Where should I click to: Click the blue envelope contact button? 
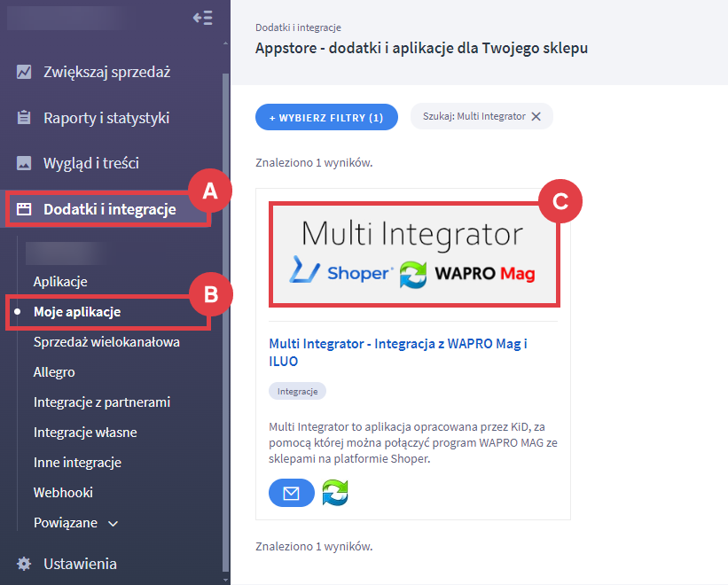pyautogui.click(x=291, y=493)
